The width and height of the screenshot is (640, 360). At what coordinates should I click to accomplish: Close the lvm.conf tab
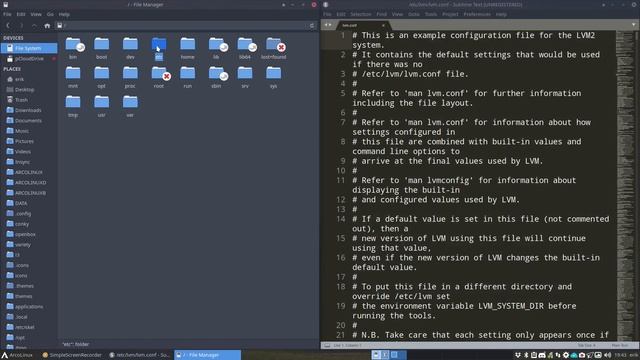click(x=383, y=25)
